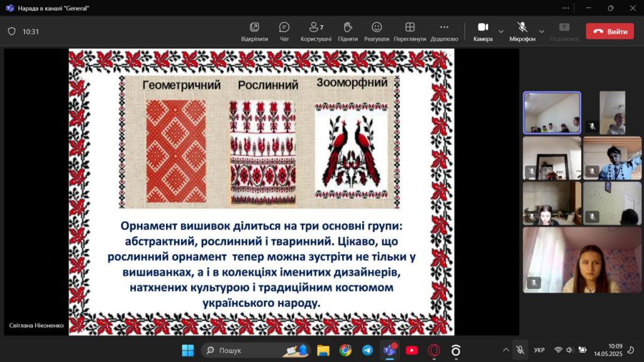The height and width of the screenshot is (362, 644).
Task: Click the Teams logo in title bar
Action: (x=10, y=8)
